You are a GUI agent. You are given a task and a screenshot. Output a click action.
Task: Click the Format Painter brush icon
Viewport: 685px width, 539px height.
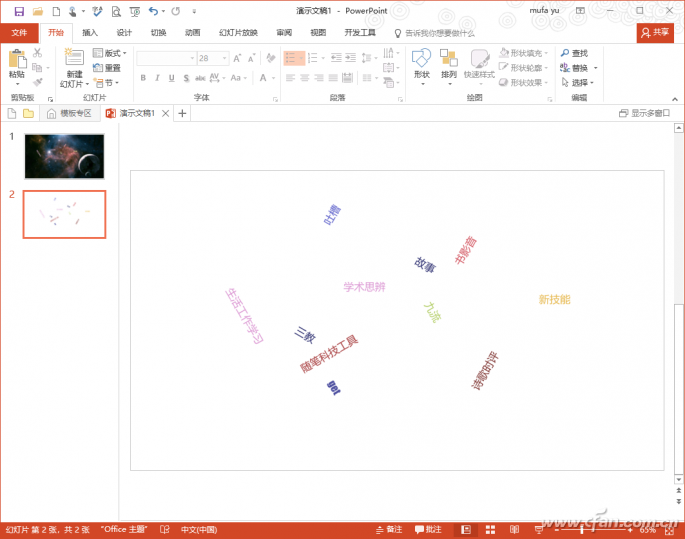pyautogui.click(x=38, y=82)
